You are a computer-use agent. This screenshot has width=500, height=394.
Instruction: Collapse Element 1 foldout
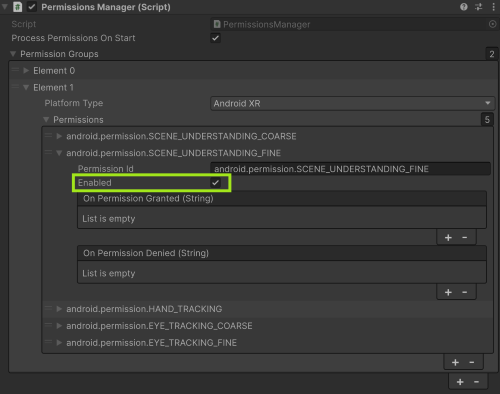(x=26, y=87)
